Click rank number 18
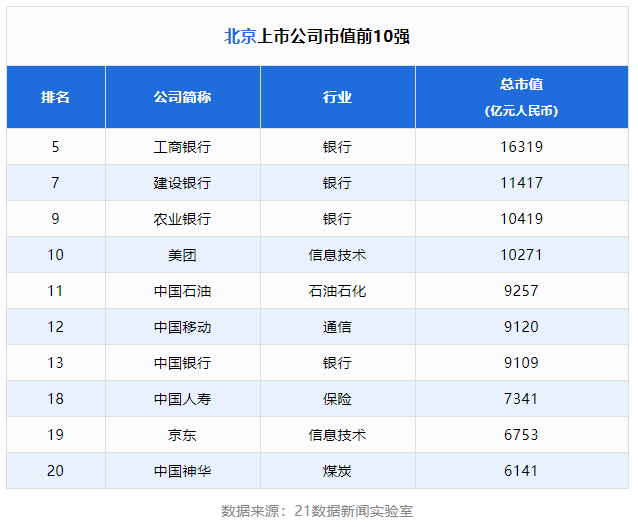Image resolution: width=638 pixels, height=527 pixels. pos(55,399)
